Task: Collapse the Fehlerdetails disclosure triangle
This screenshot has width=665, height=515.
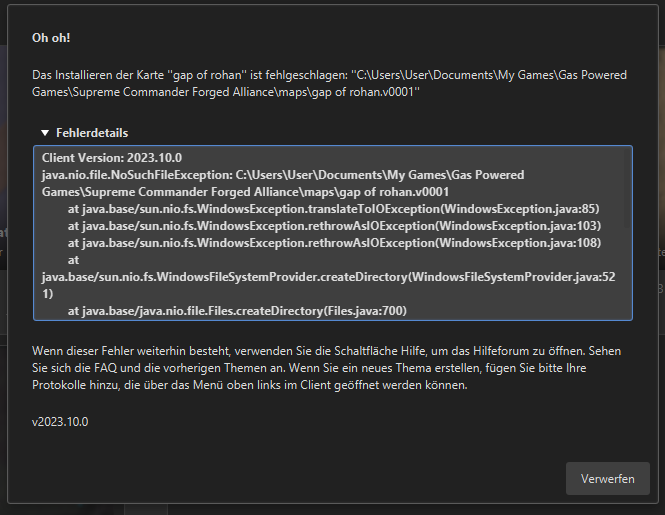Action: (45, 133)
